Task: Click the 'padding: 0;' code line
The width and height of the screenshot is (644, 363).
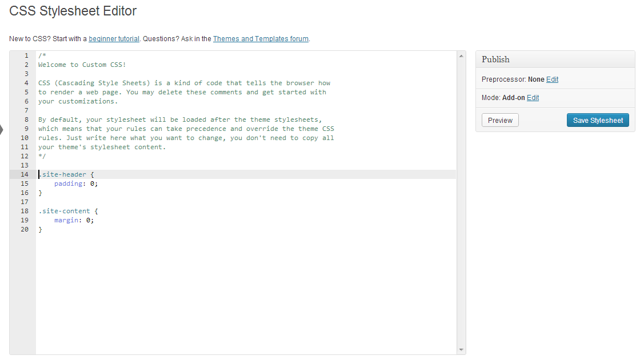Action: coord(76,184)
